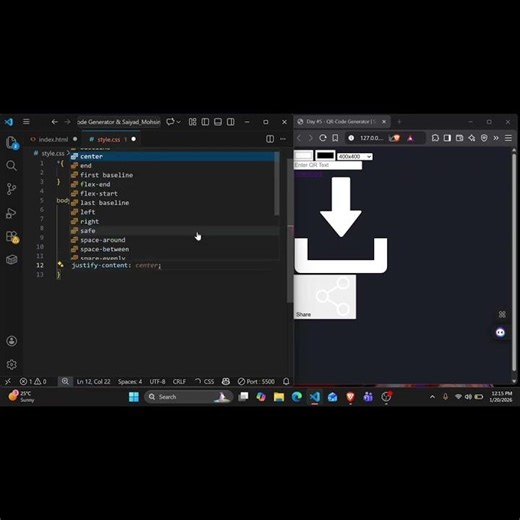Click the lightbulb code action on line 12

pos(60,265)
